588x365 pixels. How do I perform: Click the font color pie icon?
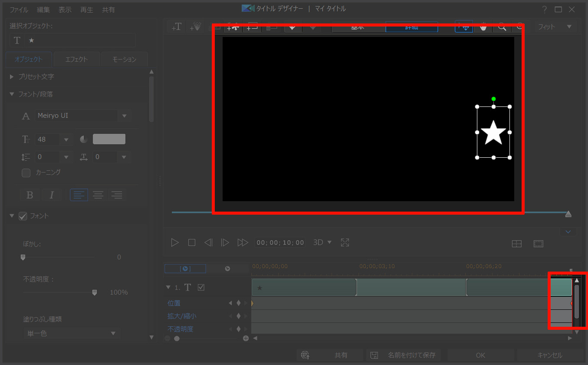(84, 139)
